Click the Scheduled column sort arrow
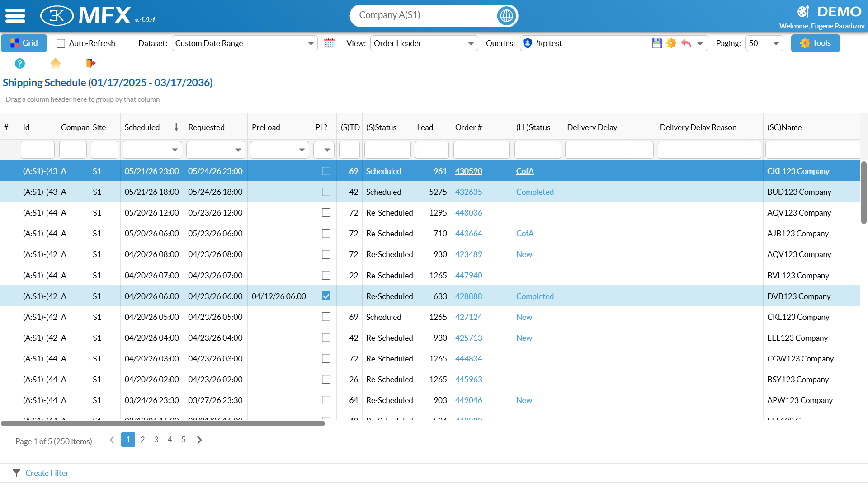The width and height of the screenshot is (868, 488). pos(176,127)
